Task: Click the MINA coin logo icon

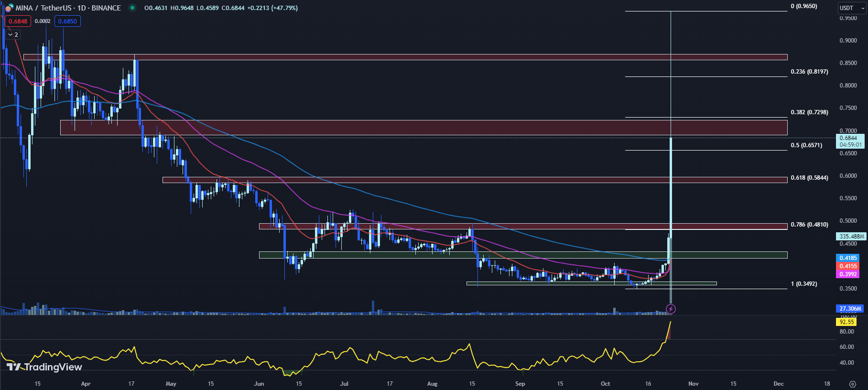Action: point(9,8)
